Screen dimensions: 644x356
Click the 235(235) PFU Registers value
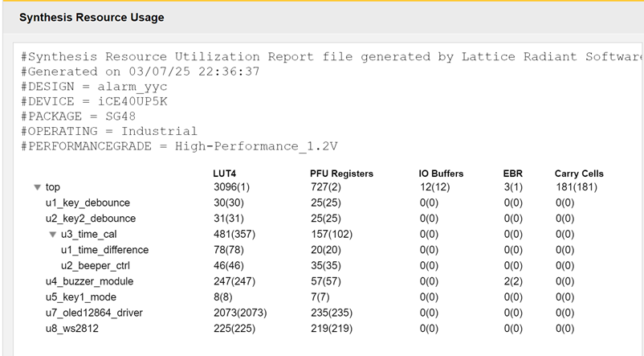pos(332,313)
